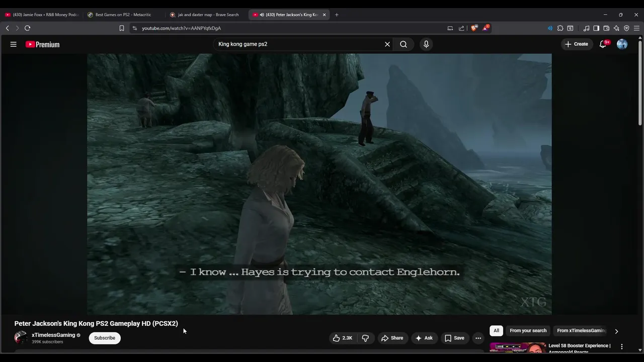The height and width of the screenshot is (362, 644).
Task: Click the video title Peter Jackson's King Kong
Action: [96, 323]
